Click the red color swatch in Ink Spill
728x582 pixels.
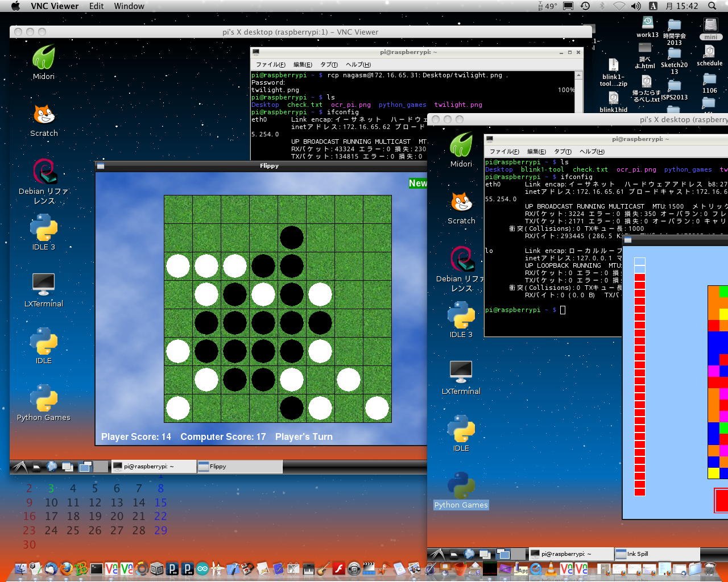click(721, 500)
